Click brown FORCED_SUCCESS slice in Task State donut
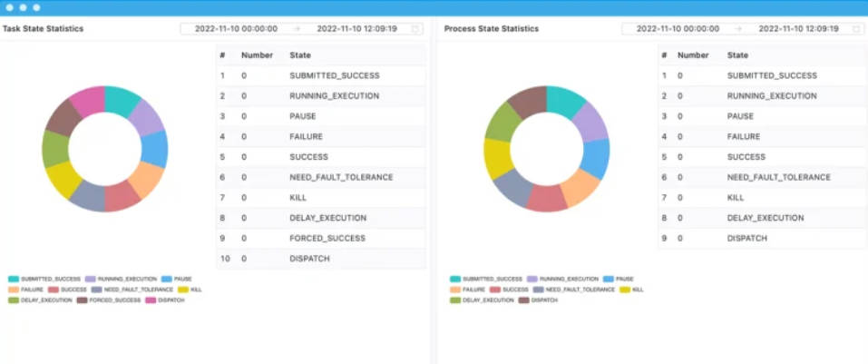 (63, 119)
